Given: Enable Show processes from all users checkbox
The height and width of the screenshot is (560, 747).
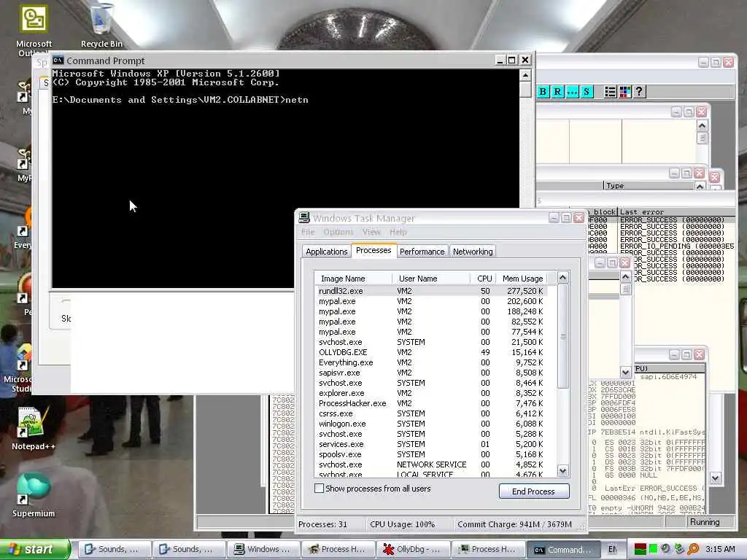Looking at the screenshot, I should (320, 488).
